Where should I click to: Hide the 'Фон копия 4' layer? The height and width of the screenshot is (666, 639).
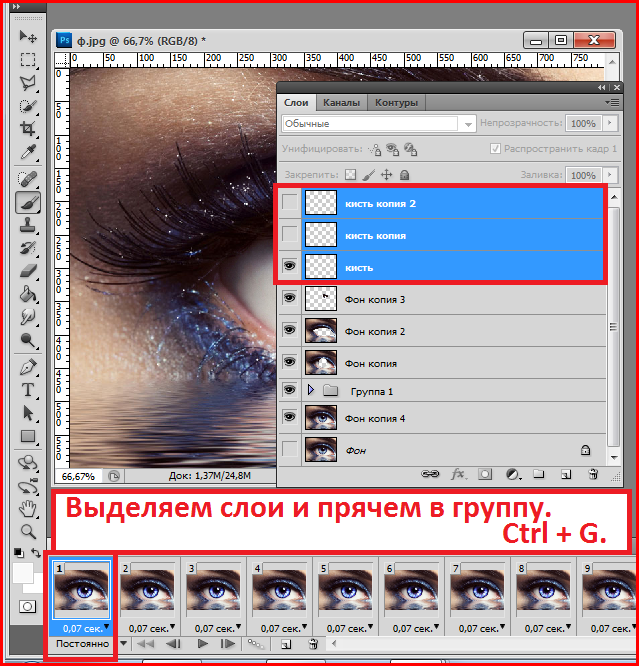(290, 417)
